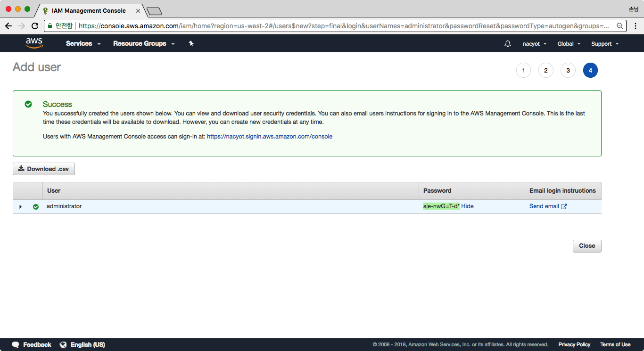This screenshot has height=351, width=644.
Task: Click the administrator user name cell
Action: 64,206
